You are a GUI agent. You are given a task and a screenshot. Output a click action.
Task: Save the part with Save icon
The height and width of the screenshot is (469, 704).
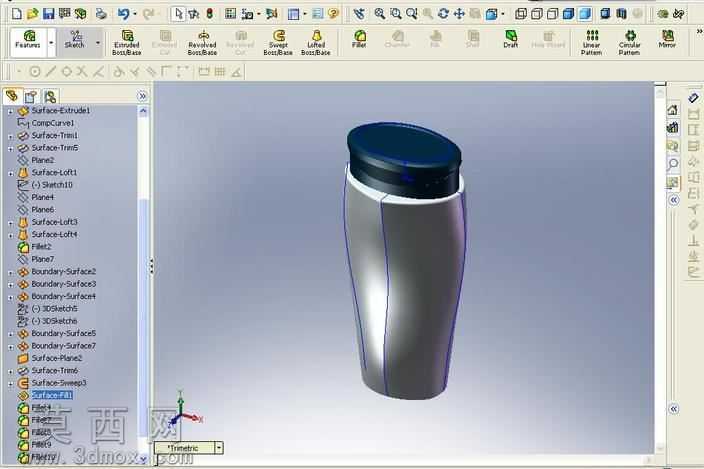click(48, 14)
